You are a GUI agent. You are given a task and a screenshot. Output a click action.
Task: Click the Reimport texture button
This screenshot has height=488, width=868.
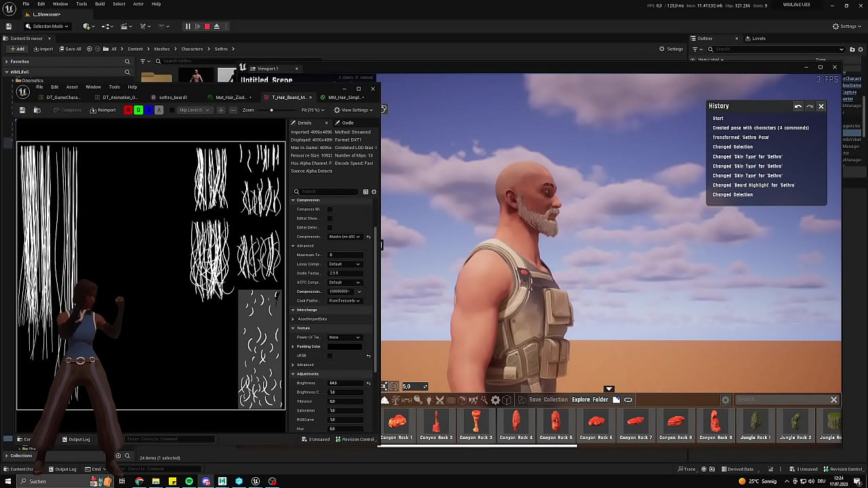pos(103,110)
